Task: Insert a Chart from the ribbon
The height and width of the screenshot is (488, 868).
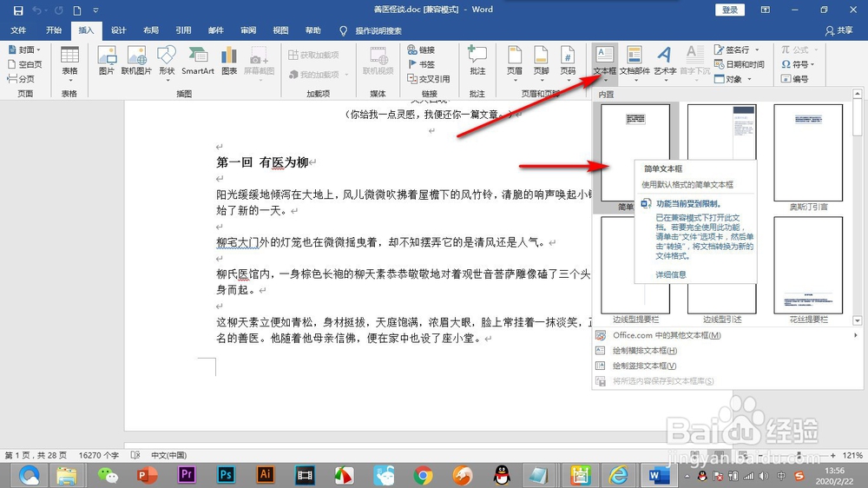Action: coord(229,61)
